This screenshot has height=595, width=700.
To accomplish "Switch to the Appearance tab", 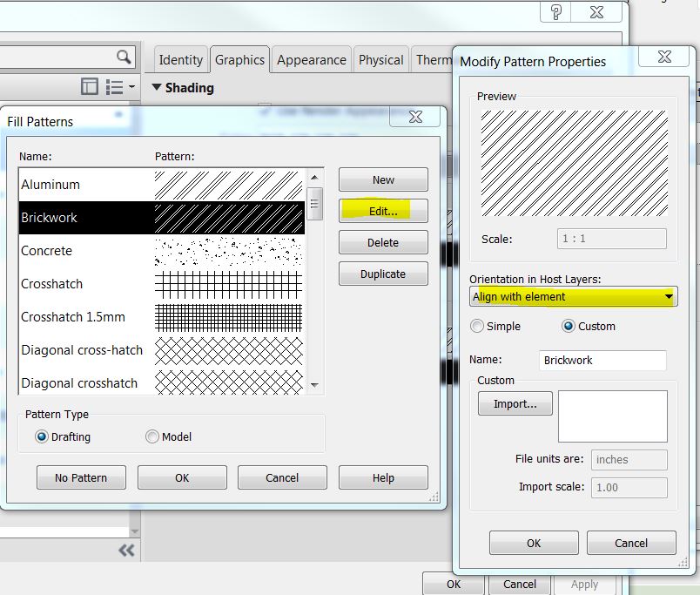I will coord(311,60).
